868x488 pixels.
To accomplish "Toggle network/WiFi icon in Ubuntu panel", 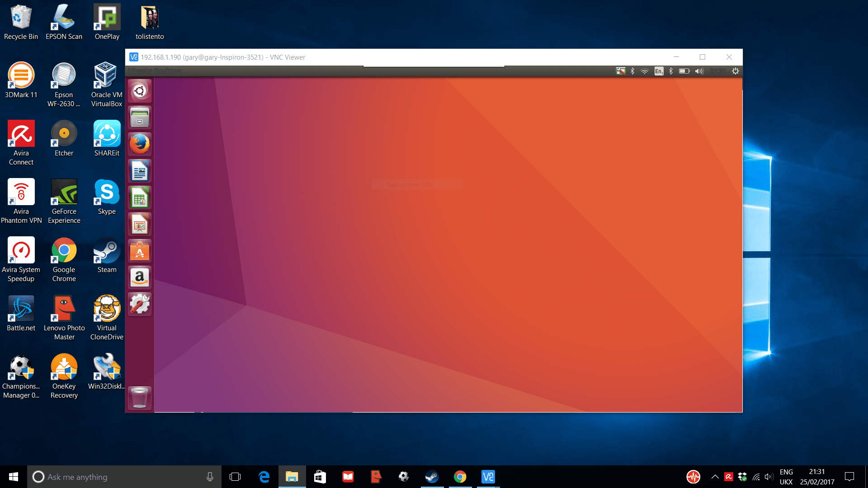I will click(645, 71).
